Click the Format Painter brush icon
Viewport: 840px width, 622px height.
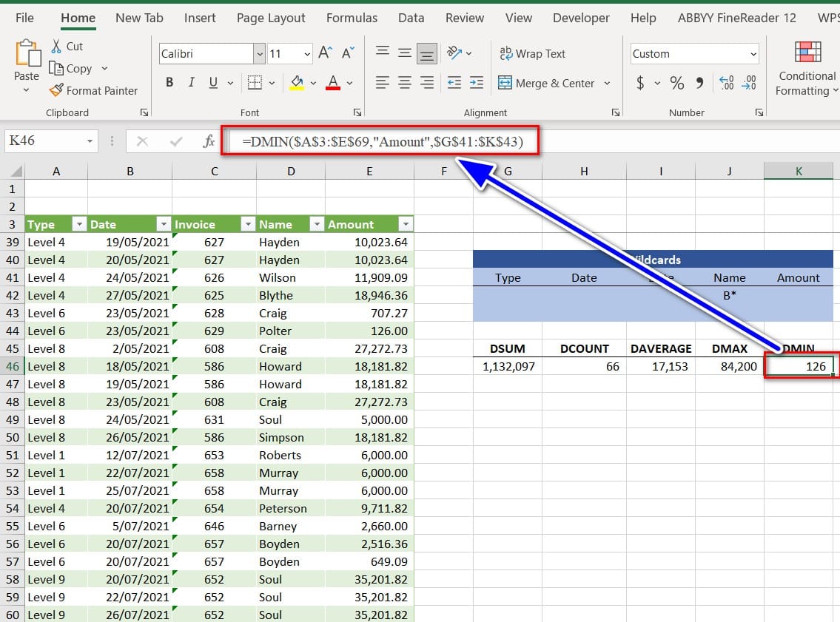pyautogui.click(x=56, y=90)
